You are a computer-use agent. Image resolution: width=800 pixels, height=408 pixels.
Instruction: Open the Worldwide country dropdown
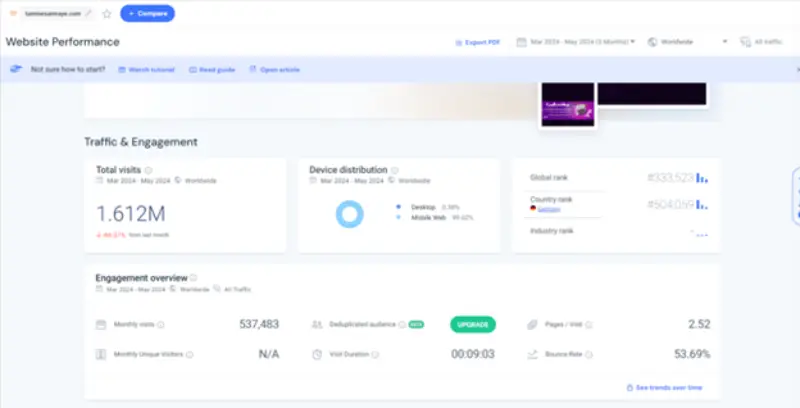coord(687,42)
